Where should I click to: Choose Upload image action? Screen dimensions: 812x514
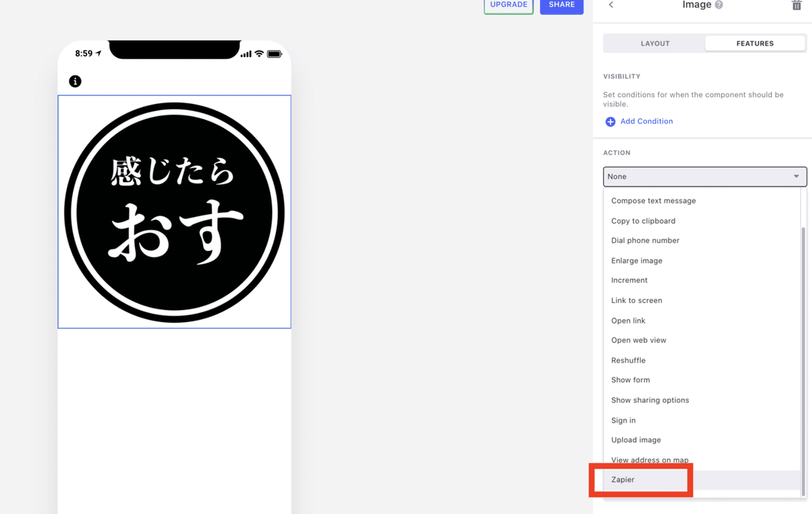[702, 440]
